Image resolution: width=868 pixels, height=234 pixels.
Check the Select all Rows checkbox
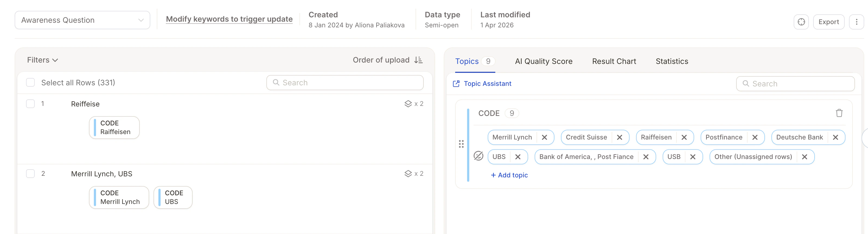click(30, 82)
